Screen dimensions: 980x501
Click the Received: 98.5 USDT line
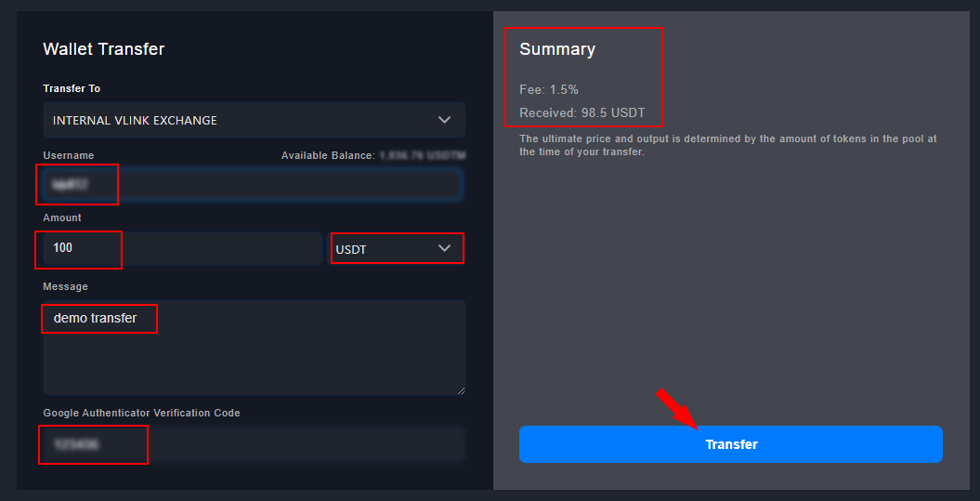pyautogui.click(x=581, y=113)
